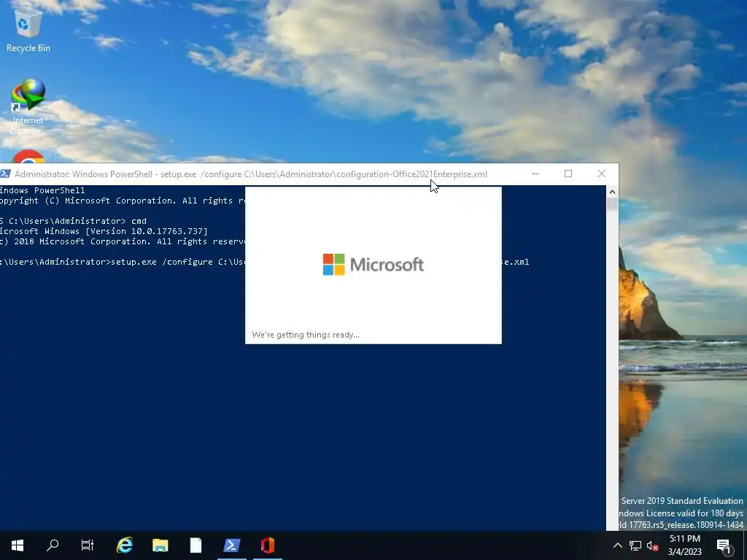Show clock and date flyout
Image resolution: width=747 pixels, height=560 pixels.
(684, 545)
